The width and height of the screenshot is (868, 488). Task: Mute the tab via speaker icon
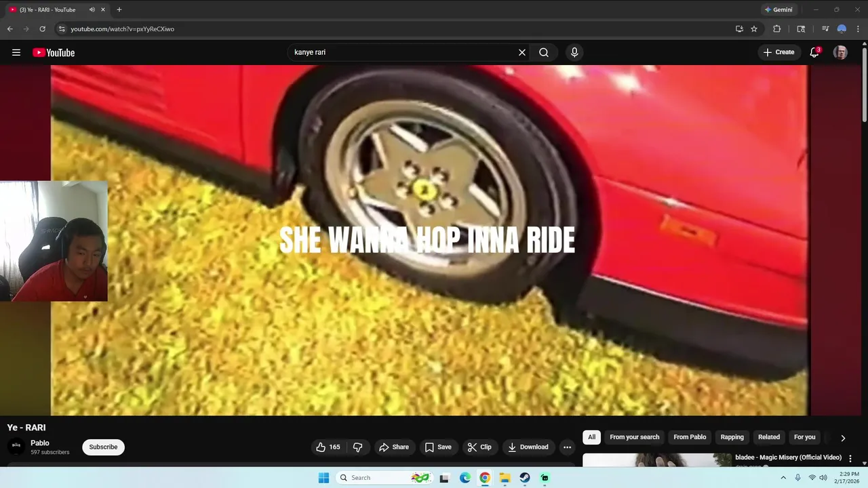click(x=92, y=9)
